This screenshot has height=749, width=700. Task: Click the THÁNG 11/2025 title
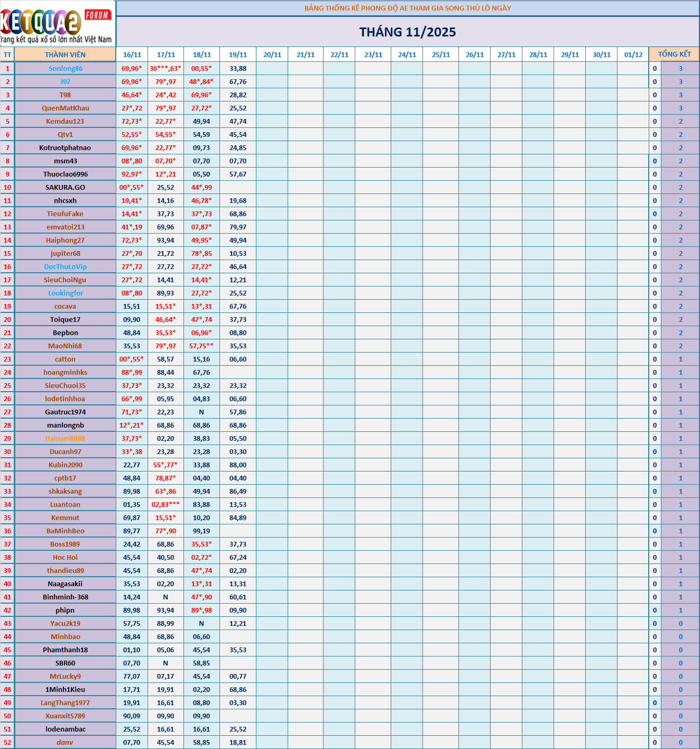(407, 32)
